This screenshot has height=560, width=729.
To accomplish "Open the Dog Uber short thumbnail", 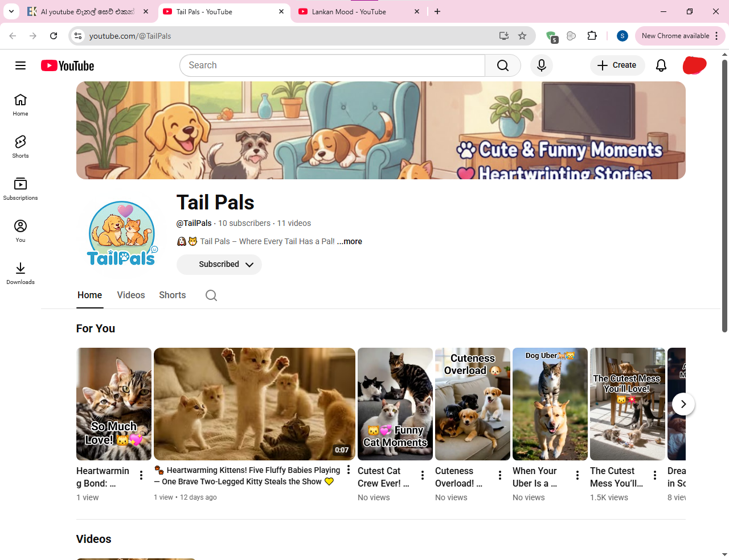I will coord(550,404).
